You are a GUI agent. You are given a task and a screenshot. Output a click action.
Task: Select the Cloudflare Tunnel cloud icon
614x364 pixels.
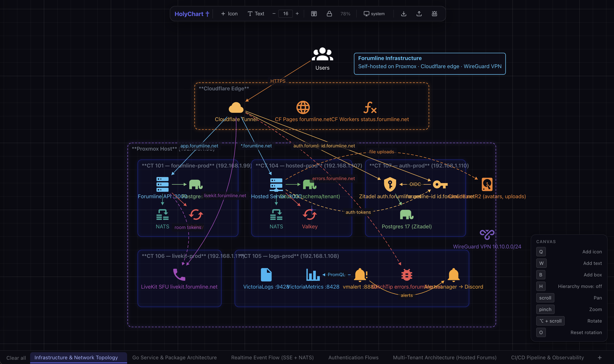(x=236, y=107)
